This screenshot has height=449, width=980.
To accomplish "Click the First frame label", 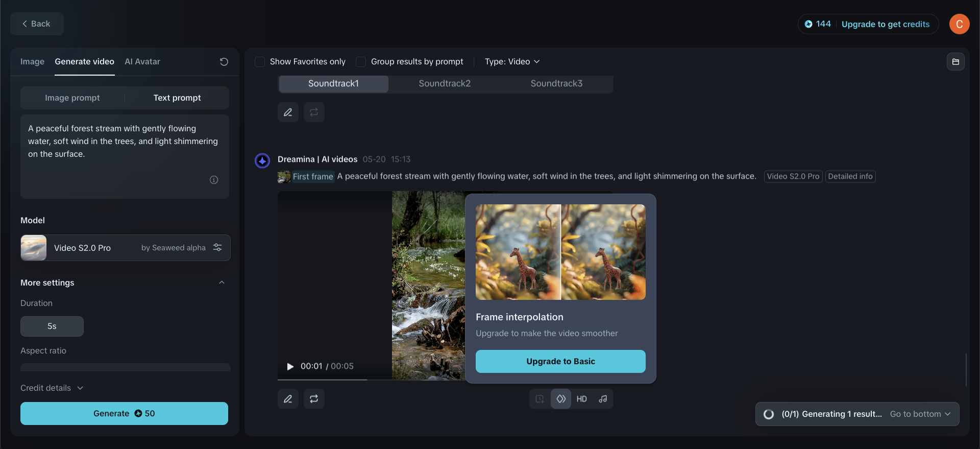I will click(x=313, y=177).
